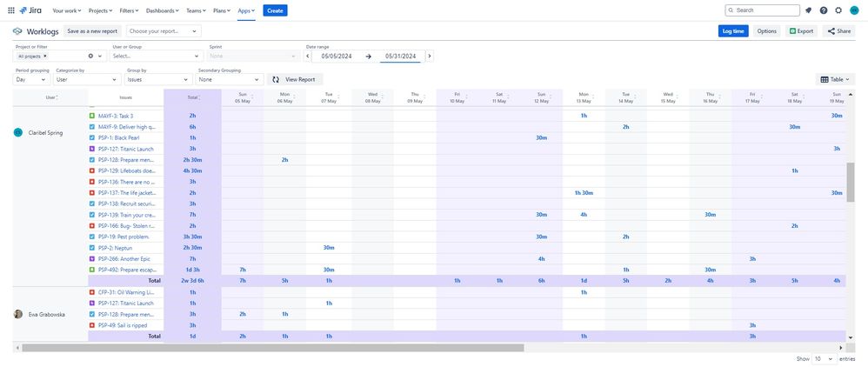Open the help question mark icon
The image size is (868, 367).
(x=823, y=10)
